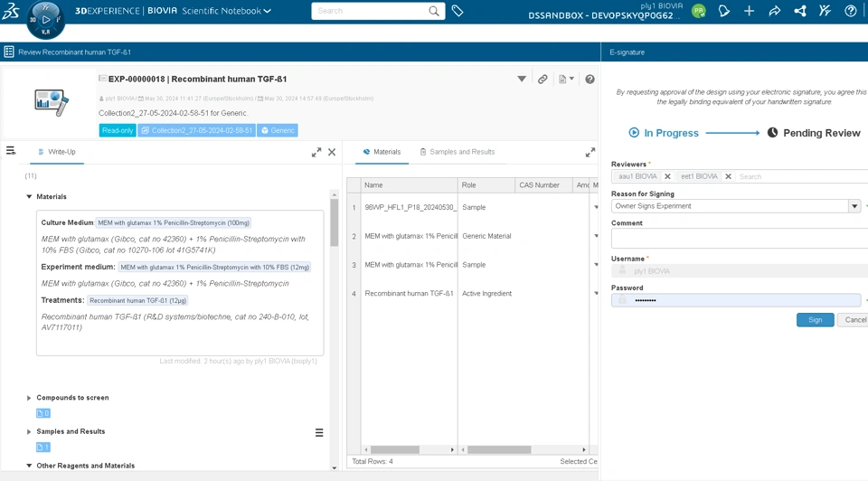868x481 pixels.
Task: Open the Samples and Results section menu
Action: click(319, 433)
